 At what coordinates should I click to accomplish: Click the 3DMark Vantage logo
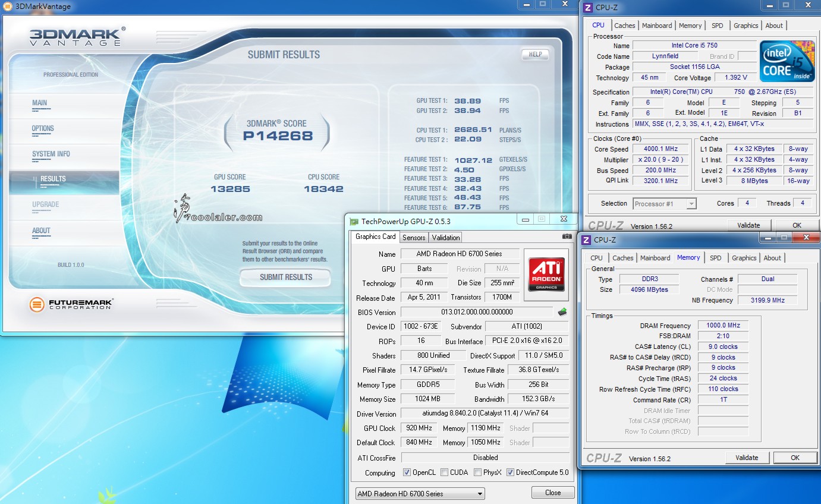(x=77, y=36)
